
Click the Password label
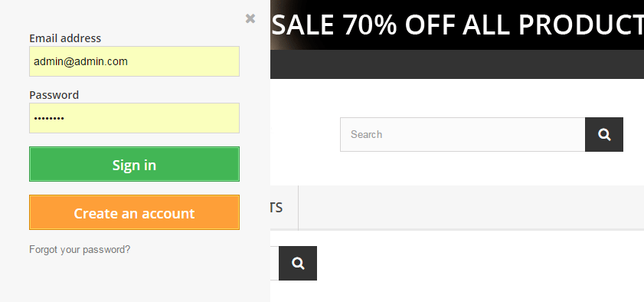click(x=54, y=95)
